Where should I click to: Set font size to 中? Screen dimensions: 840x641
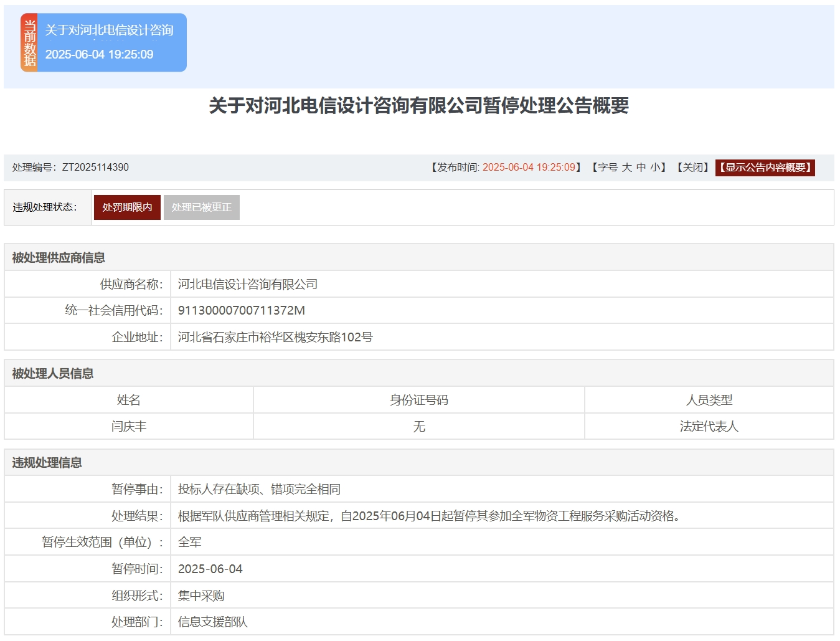pos(641,168)
